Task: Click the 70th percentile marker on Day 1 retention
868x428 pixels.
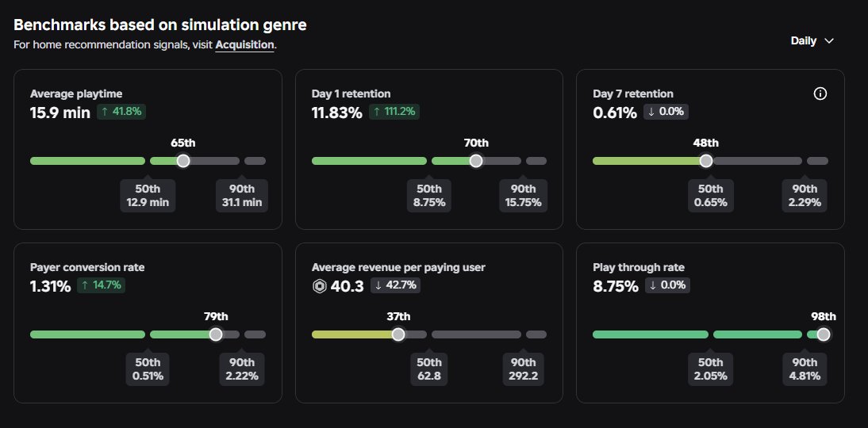Action: (x=475, y=161)
